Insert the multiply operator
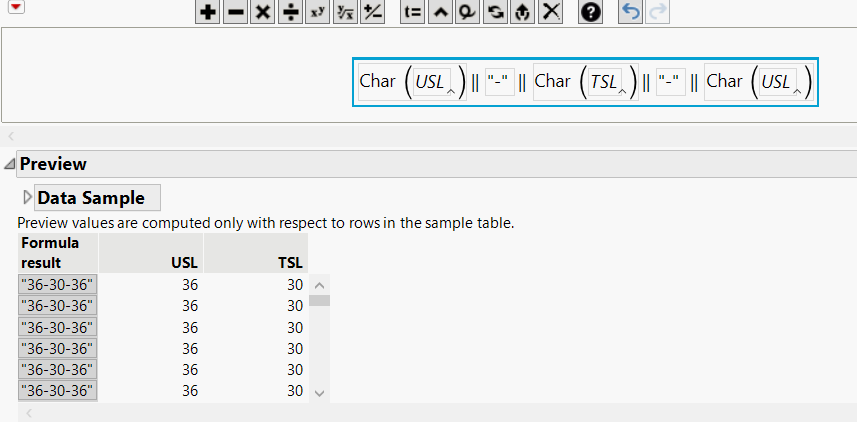 [x=262, y=12]
